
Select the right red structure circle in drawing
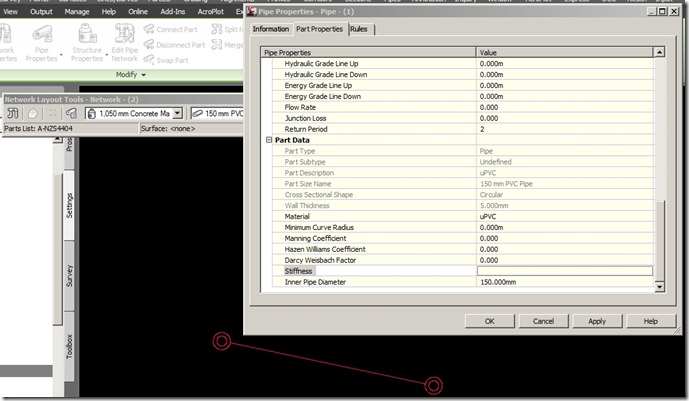point(434,385)
